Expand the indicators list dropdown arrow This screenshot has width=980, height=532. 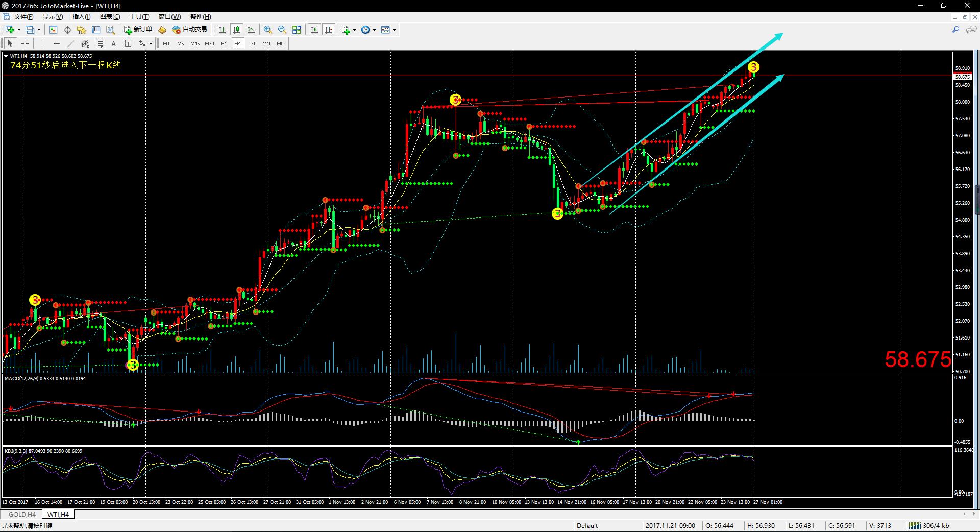tap(354, 30)
